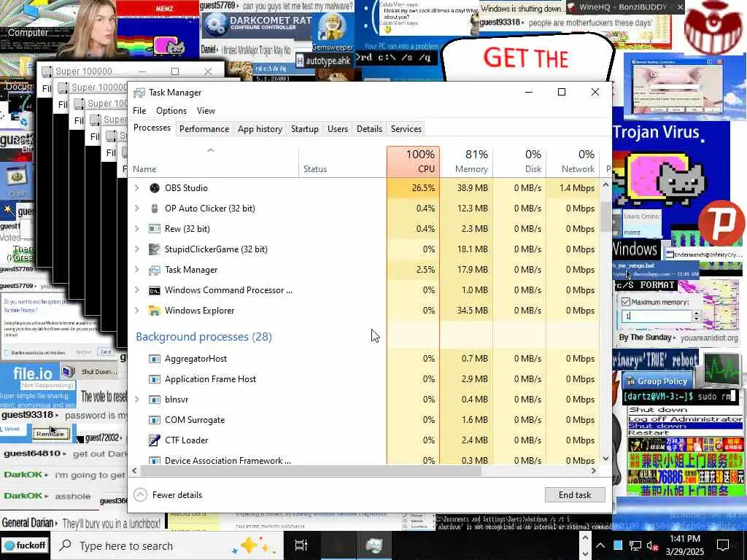The image size is (747, 560).
Task: Click the Remove button near file.io
Action: click(52, 434)
